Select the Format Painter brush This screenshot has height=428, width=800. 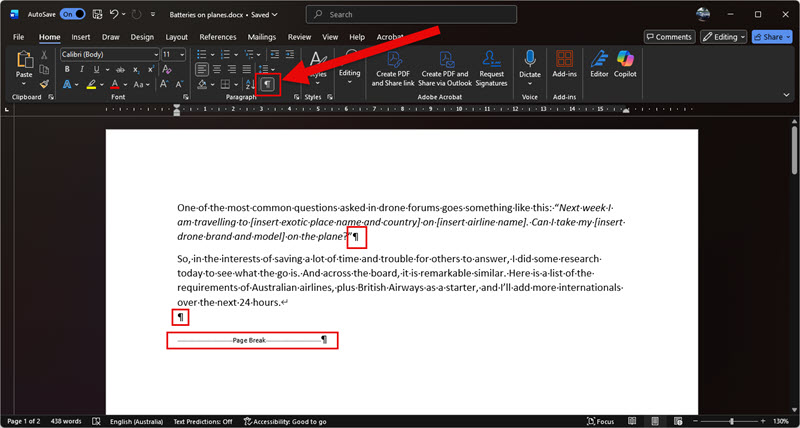point(44,84)
